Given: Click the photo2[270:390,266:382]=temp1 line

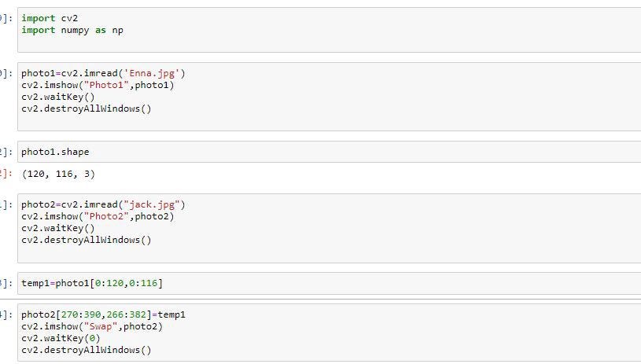Looking at the screenshot, I should point(104,314).
